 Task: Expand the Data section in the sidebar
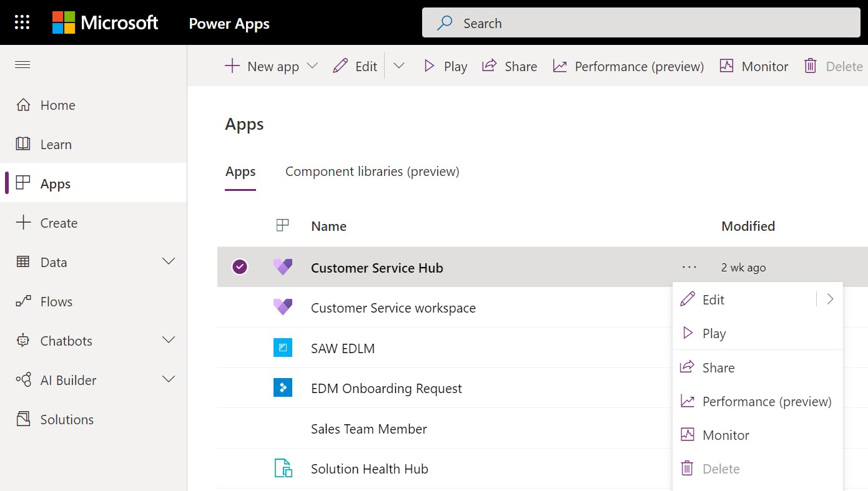(168, 262)
